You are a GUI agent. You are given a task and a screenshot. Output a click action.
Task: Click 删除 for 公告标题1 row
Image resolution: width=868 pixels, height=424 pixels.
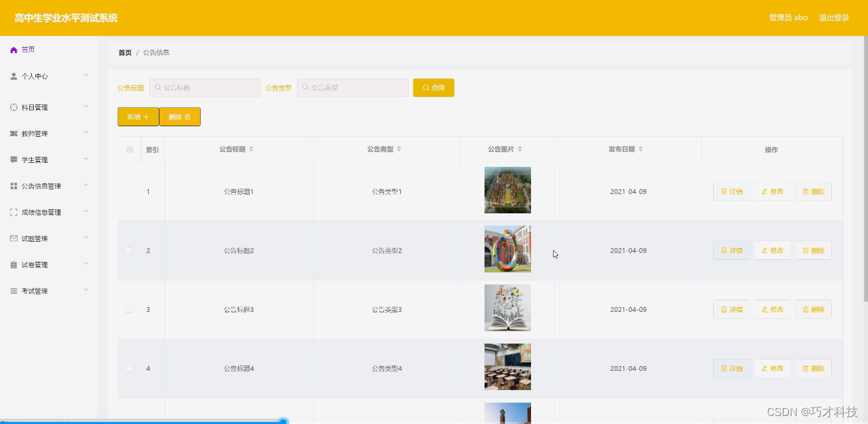(814, 191)
